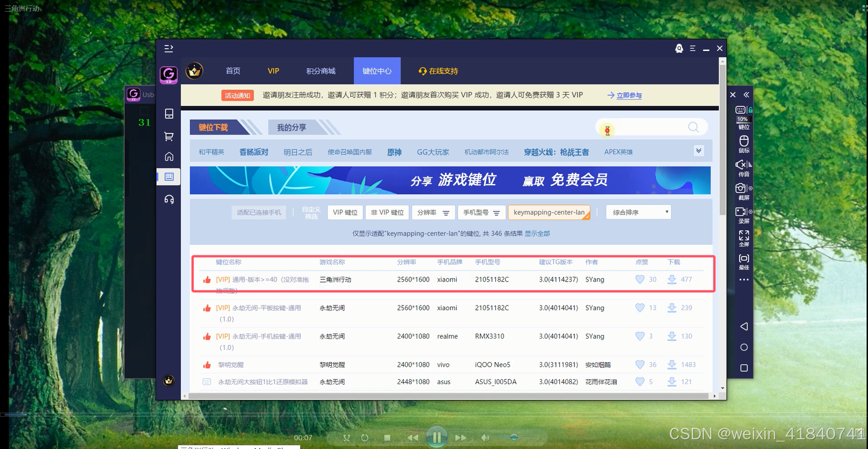Click the Android recents square button
Image resolution: width=868 pixels, height=449 pixels.
click(744, 368)
